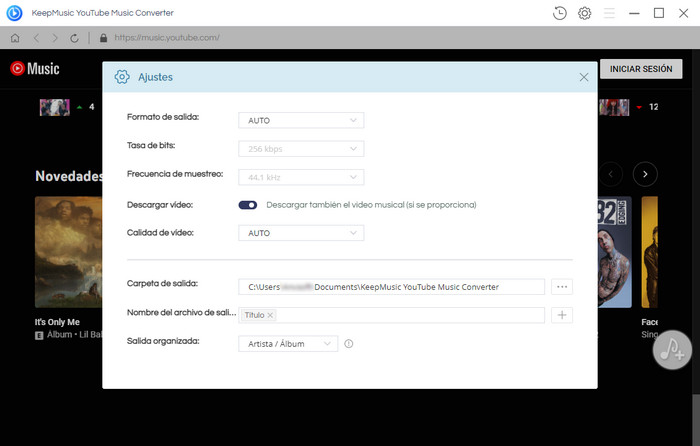Remove the Título filename tag
The height and width of the screenshot is (446, 700).
pos(270,315)
